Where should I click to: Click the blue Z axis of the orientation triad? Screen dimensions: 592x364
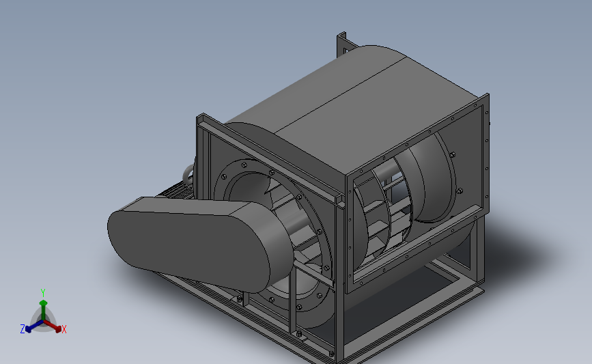tap(34, 327)
